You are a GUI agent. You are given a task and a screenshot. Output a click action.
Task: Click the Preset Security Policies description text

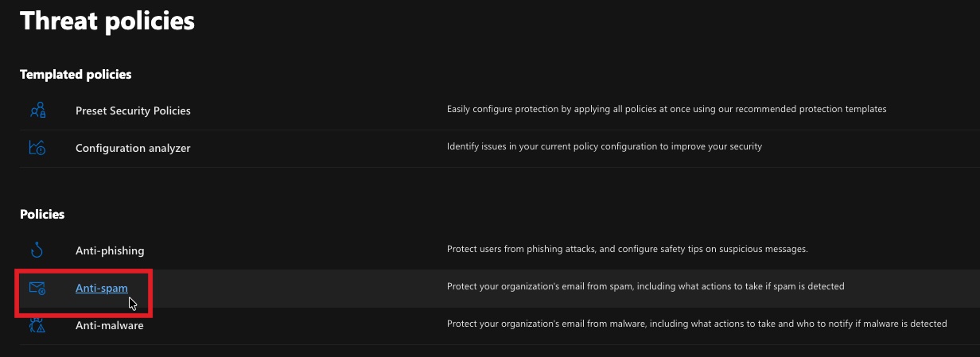[x=666, y=109]
